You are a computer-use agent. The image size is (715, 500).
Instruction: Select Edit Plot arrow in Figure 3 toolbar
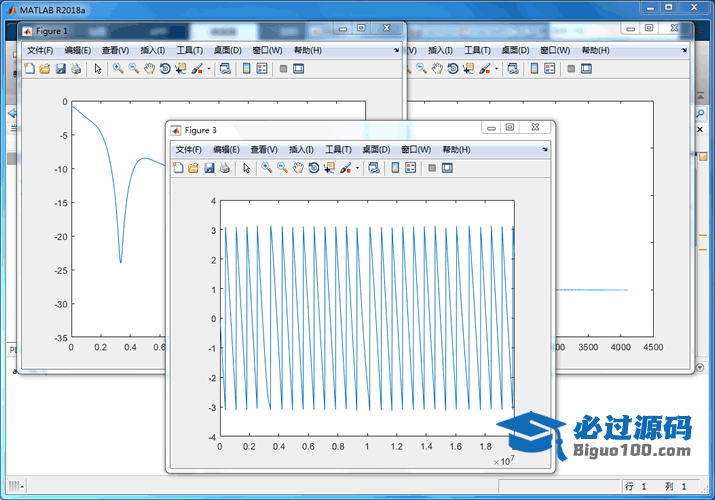247,168
